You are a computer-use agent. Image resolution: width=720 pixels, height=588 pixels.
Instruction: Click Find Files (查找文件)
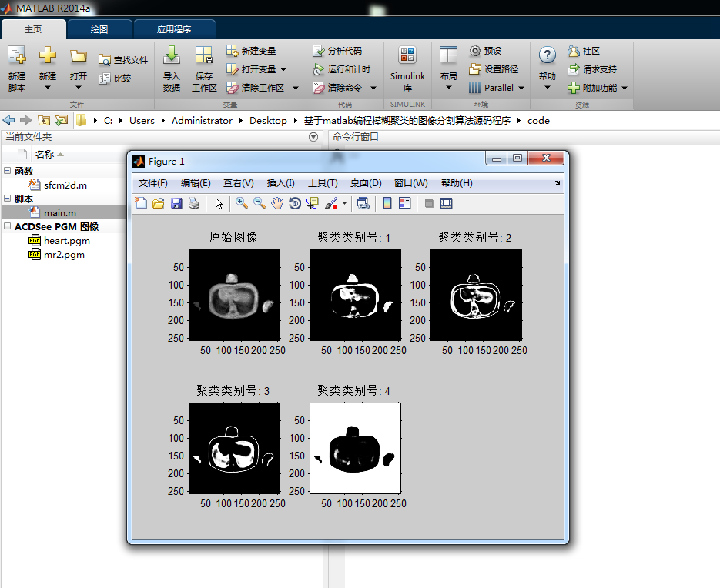(x=123, y=60)
